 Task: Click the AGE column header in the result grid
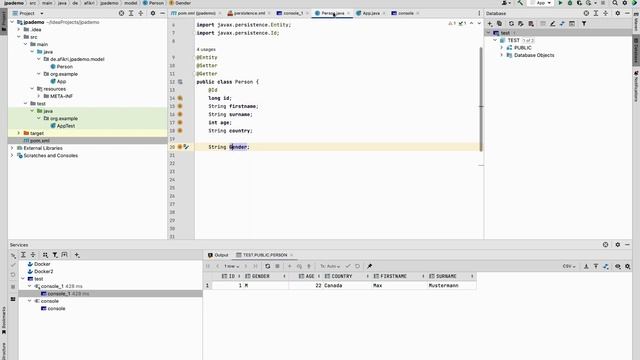[307, 276]
